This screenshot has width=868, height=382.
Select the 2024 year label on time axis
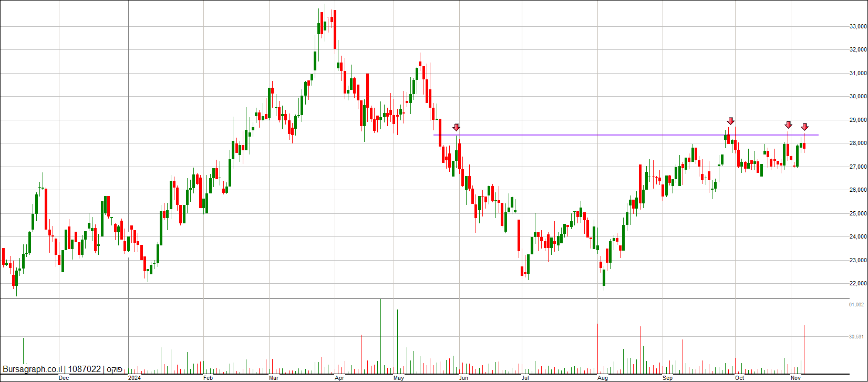(135, 378)
